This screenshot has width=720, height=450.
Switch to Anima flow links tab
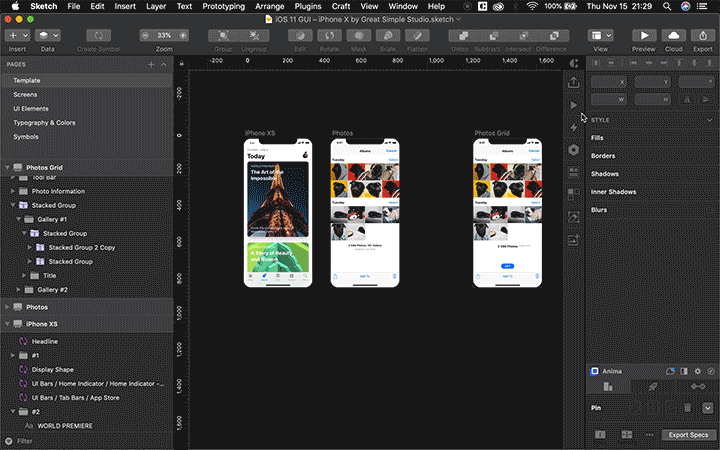point(698,387)
